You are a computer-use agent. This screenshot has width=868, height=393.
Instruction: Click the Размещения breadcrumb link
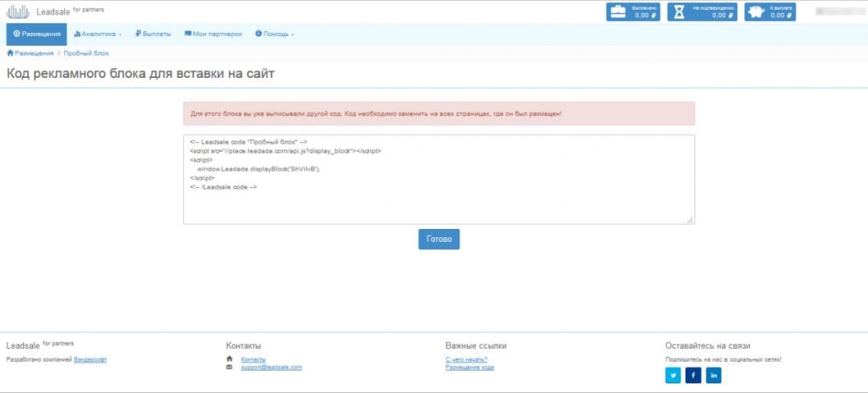(x=34, y=53)
